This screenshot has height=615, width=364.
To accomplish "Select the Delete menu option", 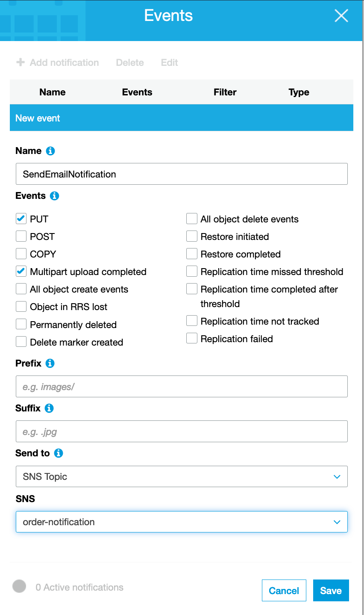I will coord(129,62).
